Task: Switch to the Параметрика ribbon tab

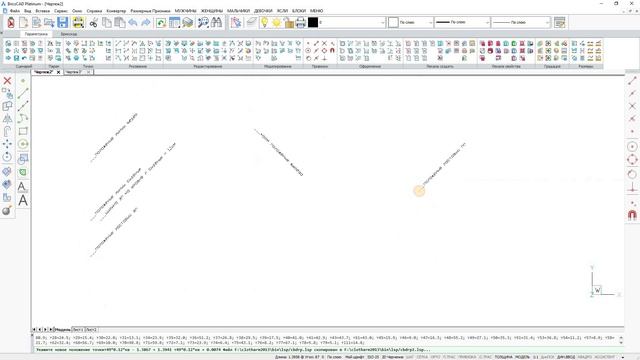Action: click(x=36, y=34)
